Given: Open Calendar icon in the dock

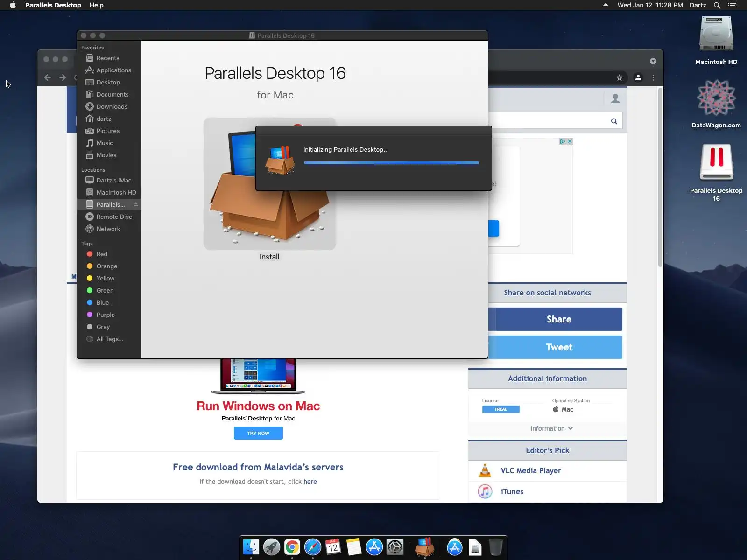Looking at the screenshot, I should click(333, 547).
